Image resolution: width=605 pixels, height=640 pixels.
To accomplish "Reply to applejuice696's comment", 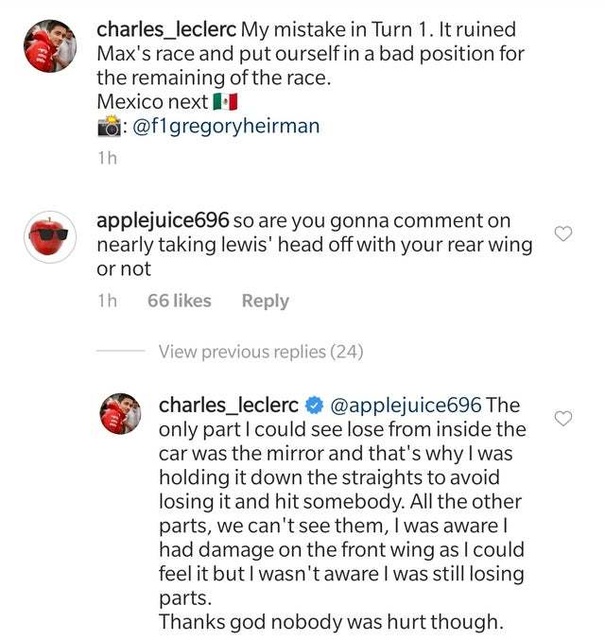I will tap(265, 301).
